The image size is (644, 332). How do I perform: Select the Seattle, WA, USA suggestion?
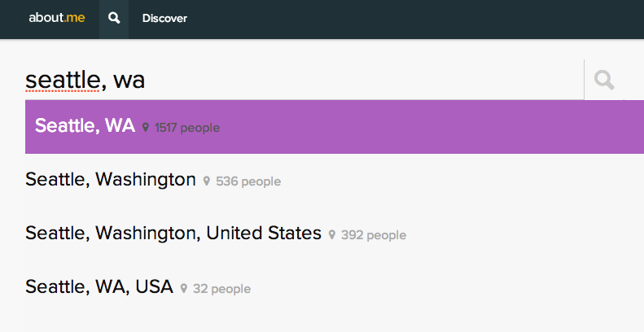tap(335, 288)
